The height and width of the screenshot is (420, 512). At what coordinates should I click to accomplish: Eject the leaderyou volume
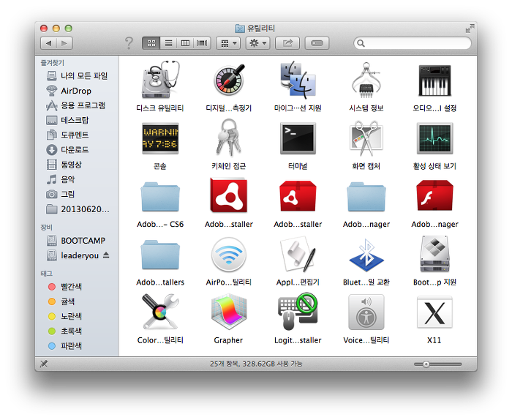[106, 255]
